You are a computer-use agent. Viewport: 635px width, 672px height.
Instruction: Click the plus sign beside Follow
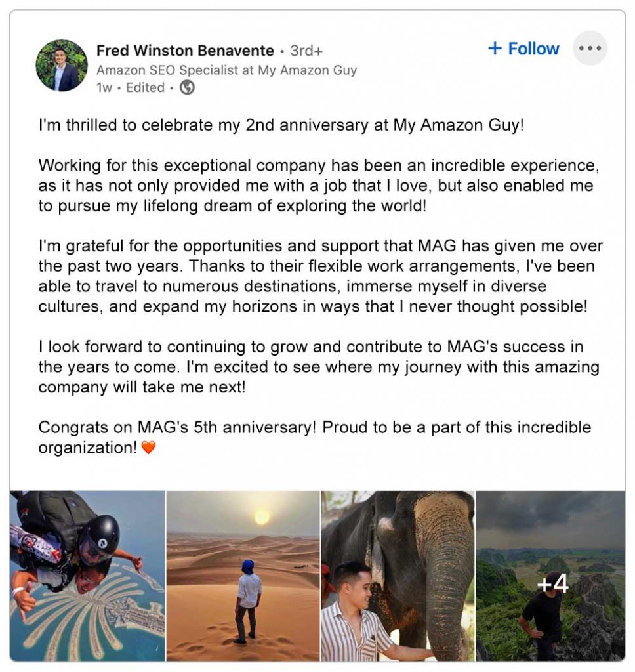tap(495, 49)
